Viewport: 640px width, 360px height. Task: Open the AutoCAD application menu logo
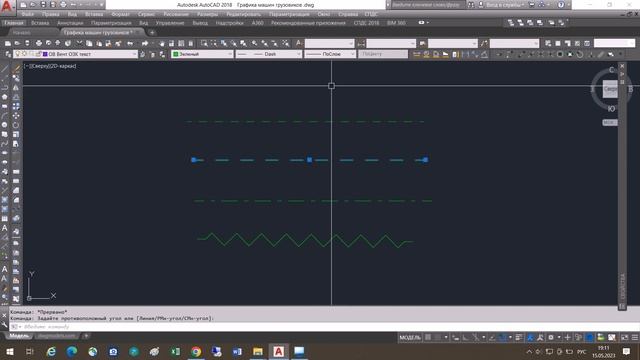point(7,6)
